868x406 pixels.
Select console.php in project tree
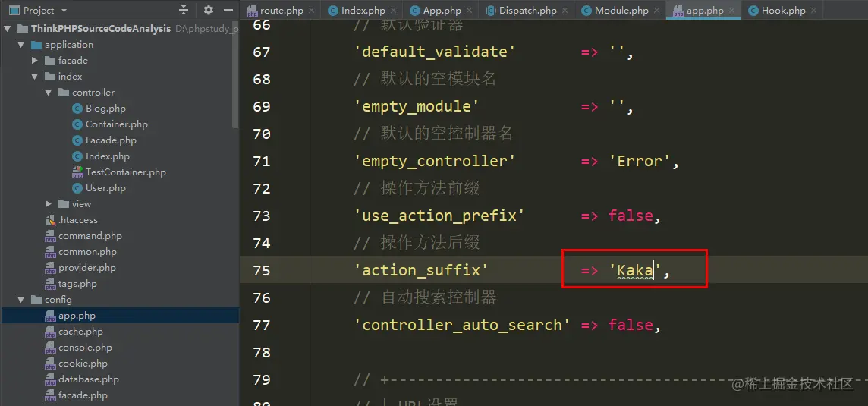tap(85, 348)
